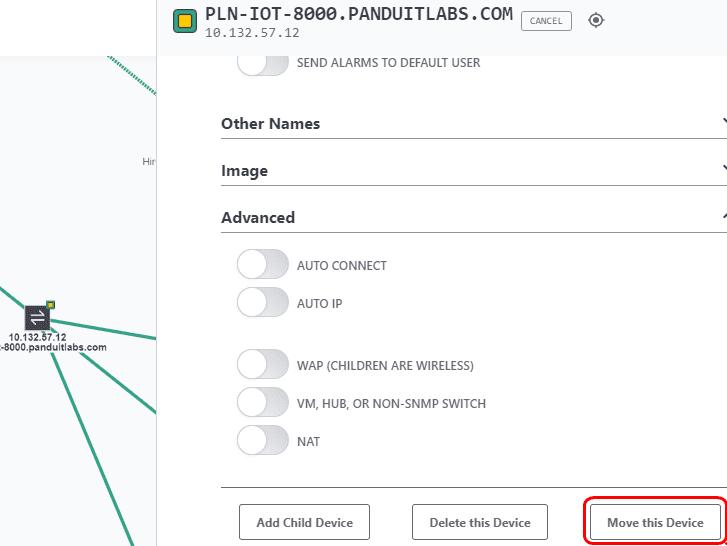
Task: Click Add Child Device button
Action: [x=305, y=522]
